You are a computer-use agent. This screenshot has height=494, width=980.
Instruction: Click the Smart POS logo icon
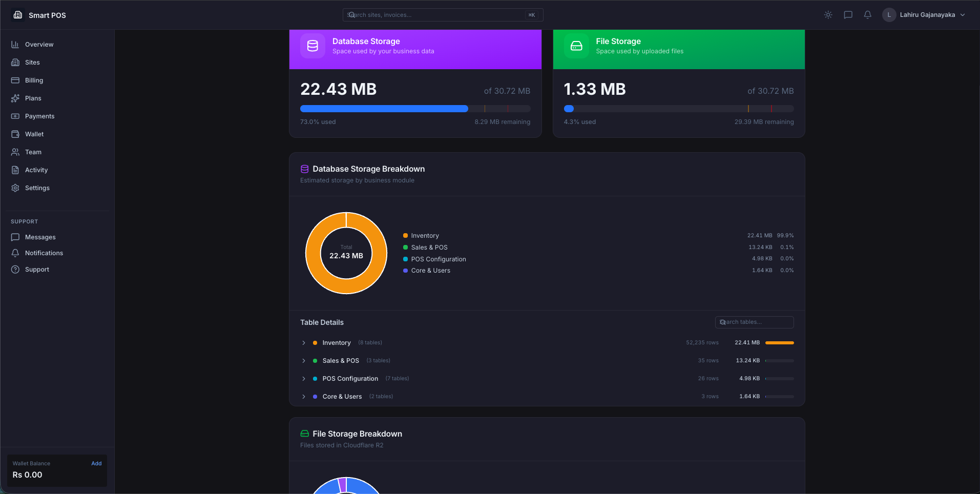(x=18, y=15)
